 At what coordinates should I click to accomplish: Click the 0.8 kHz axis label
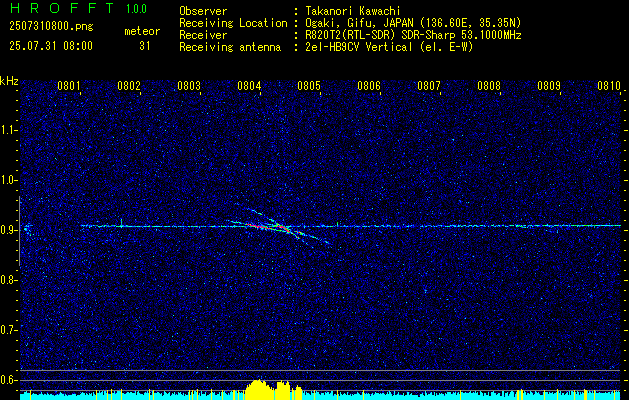[8, 280]
